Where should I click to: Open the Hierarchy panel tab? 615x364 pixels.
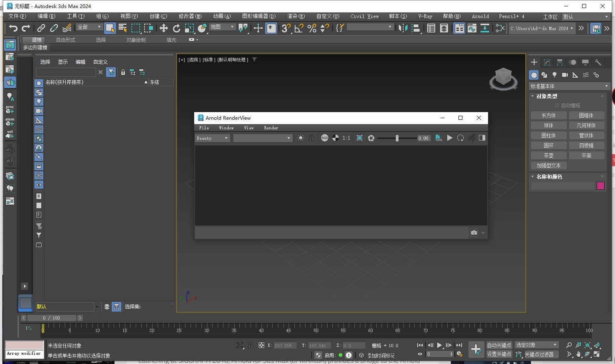tap(560, 62)
